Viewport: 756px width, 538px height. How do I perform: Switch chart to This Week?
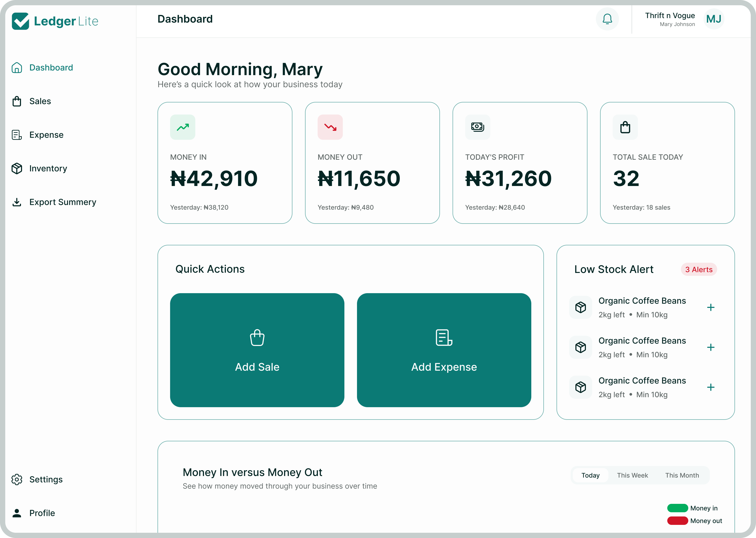tap(633, 475)
